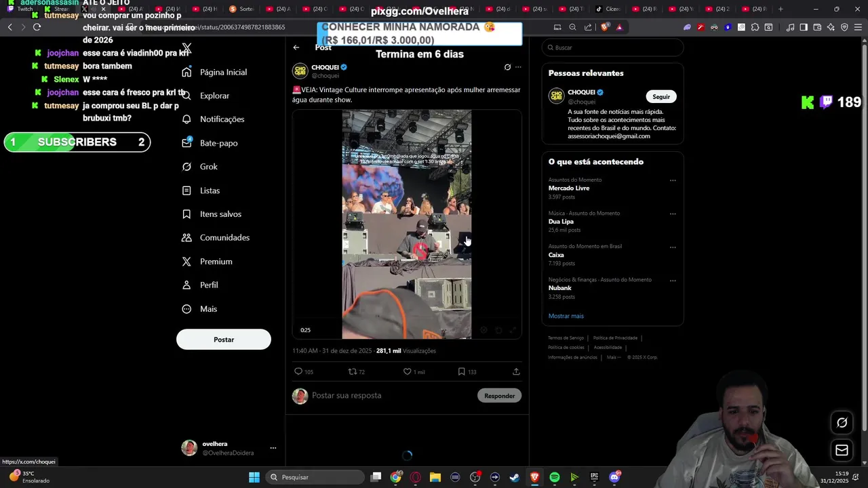This screenshot has height=488, width=868.
Task: Click the embedded video of the DJ
Action: coord(407,224)
